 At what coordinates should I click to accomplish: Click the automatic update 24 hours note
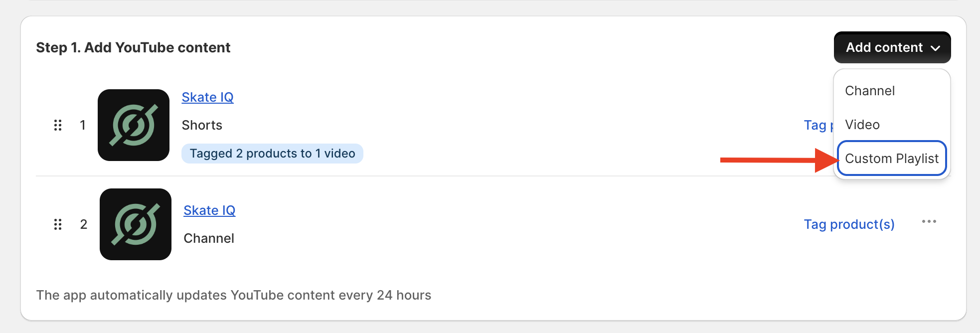coord(233,295)
